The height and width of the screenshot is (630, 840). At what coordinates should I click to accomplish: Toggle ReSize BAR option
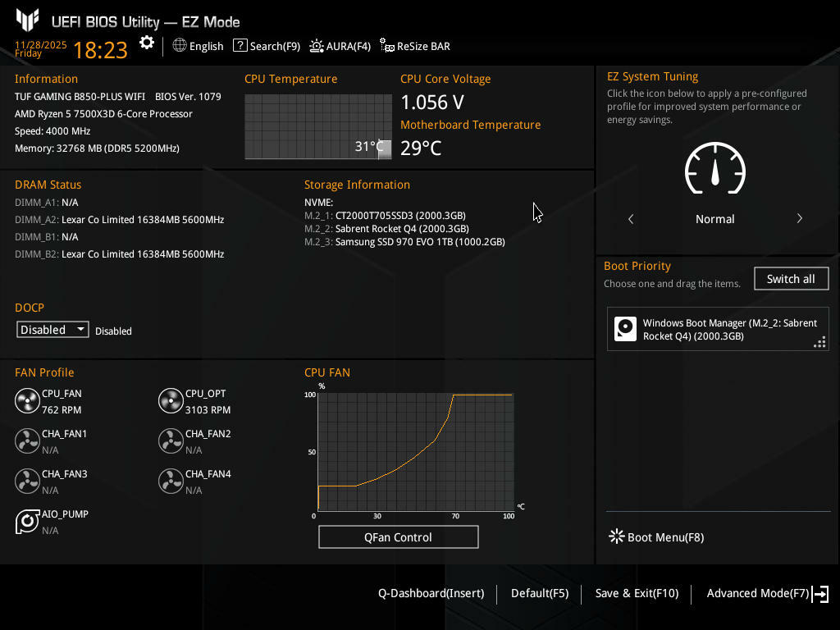click(x=414, y=46)
